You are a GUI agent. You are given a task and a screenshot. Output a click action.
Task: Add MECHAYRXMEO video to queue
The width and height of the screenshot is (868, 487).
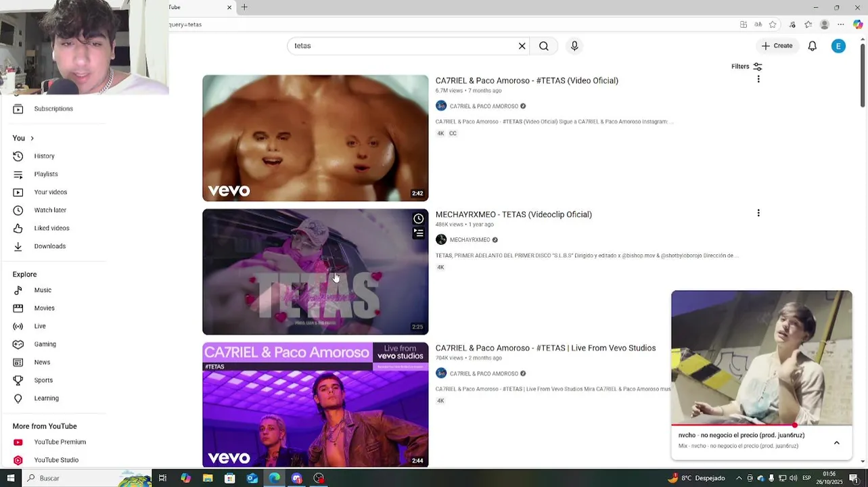[x=419, y=233]
